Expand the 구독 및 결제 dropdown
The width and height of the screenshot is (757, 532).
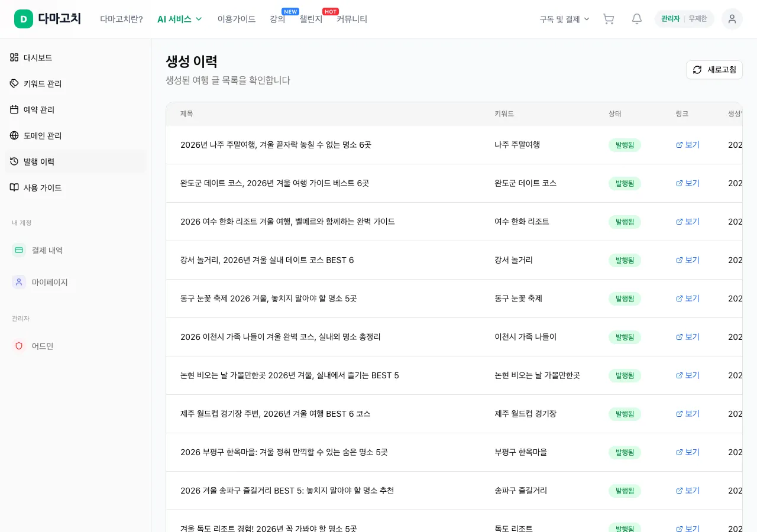[565, 19]
